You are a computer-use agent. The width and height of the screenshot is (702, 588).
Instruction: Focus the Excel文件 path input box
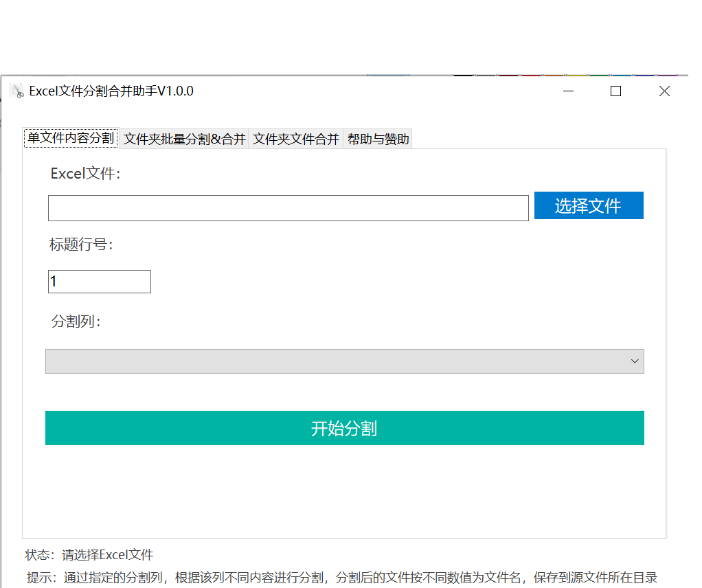point(288,207)
